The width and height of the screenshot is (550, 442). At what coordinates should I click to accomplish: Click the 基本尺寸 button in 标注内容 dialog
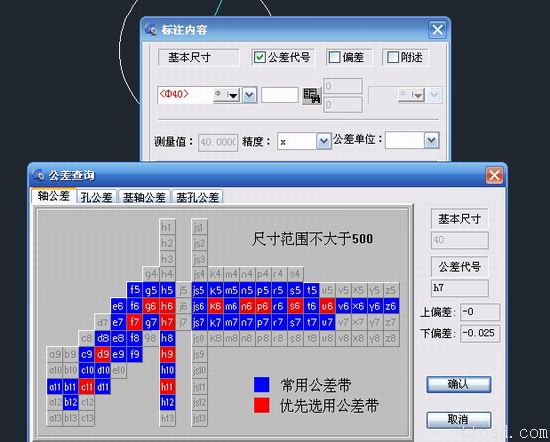(199, 57)
